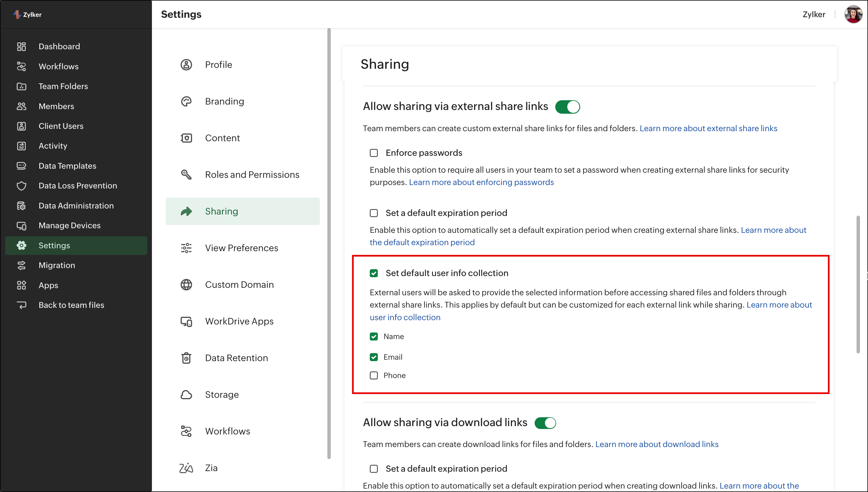This screenshot has width=868, height=492.
Task: Open Learn more about enforcing passwords link
Action: tap(481, 182)
